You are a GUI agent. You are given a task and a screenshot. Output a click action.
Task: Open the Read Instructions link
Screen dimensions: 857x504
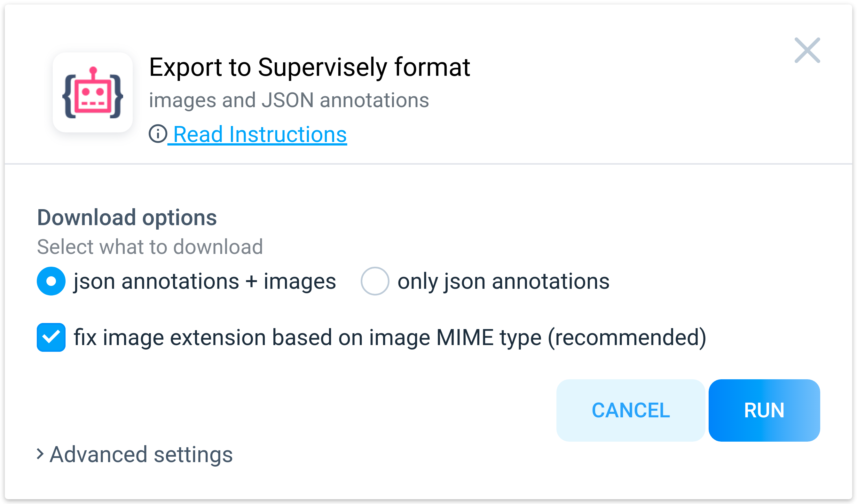click(x=260, y=134)
